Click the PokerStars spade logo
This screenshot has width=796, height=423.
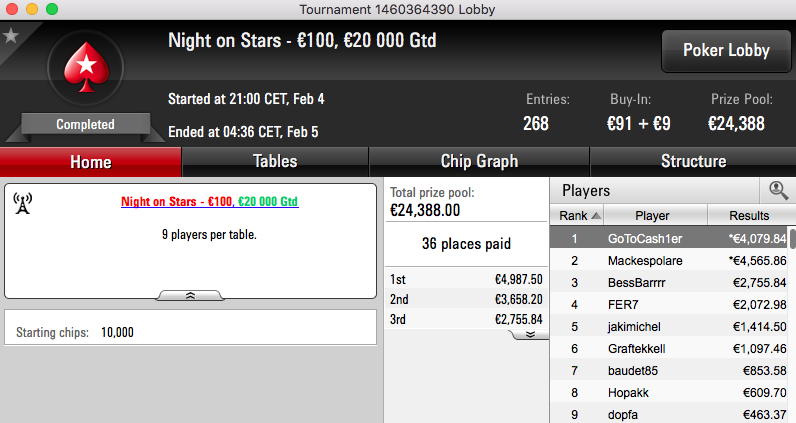(x=86, y=68)
